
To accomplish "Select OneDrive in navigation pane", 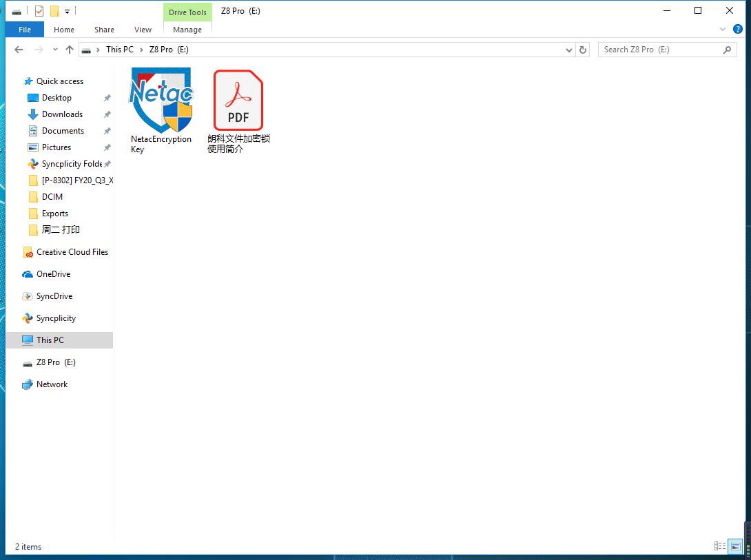I will [53, 273].
